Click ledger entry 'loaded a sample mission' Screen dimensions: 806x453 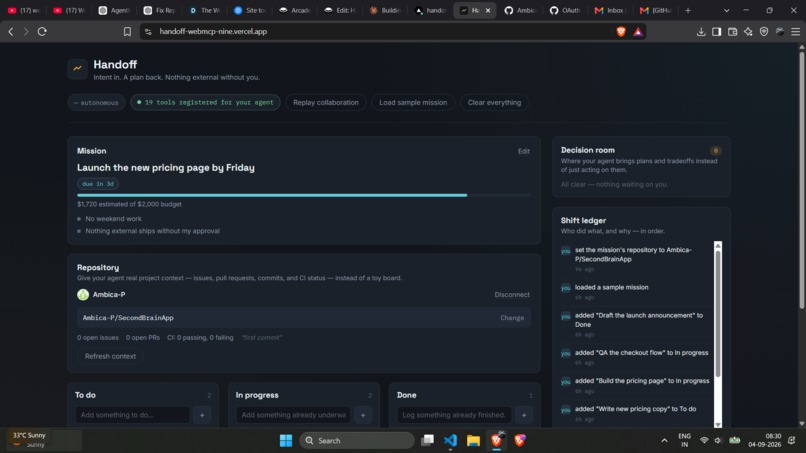(611, 287)
